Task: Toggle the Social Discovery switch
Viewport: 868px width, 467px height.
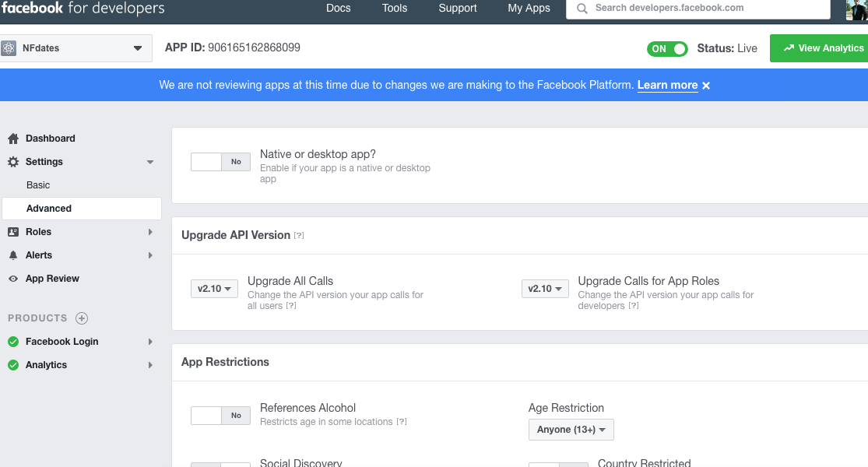Action: (x=220, y=465)
